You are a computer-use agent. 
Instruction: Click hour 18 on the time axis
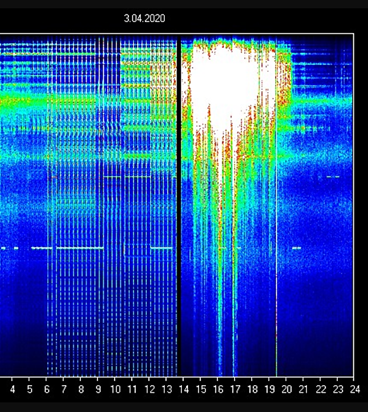pyautogui.click(x=252, y=389)
